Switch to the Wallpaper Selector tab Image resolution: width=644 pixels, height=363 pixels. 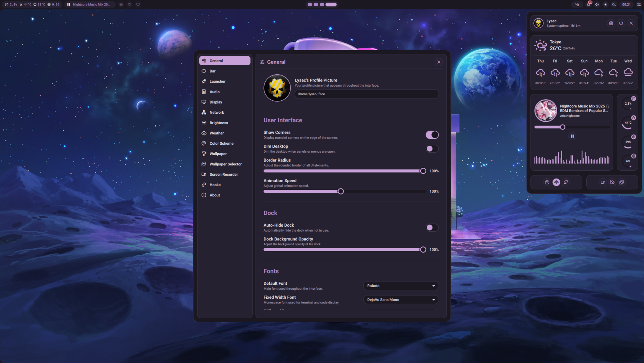point(225,164)
